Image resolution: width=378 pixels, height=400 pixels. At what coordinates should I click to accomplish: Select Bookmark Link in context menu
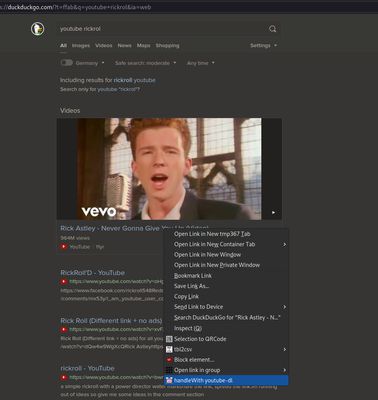(x=226, y=276)
